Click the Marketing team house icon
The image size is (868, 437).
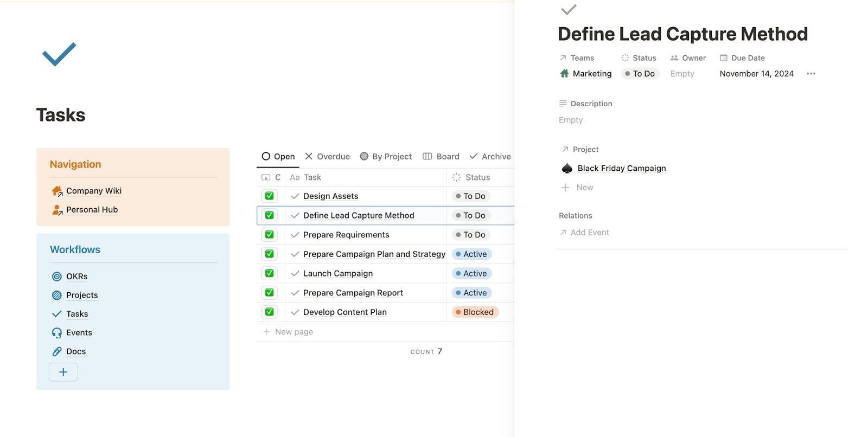tap(564, 74)
